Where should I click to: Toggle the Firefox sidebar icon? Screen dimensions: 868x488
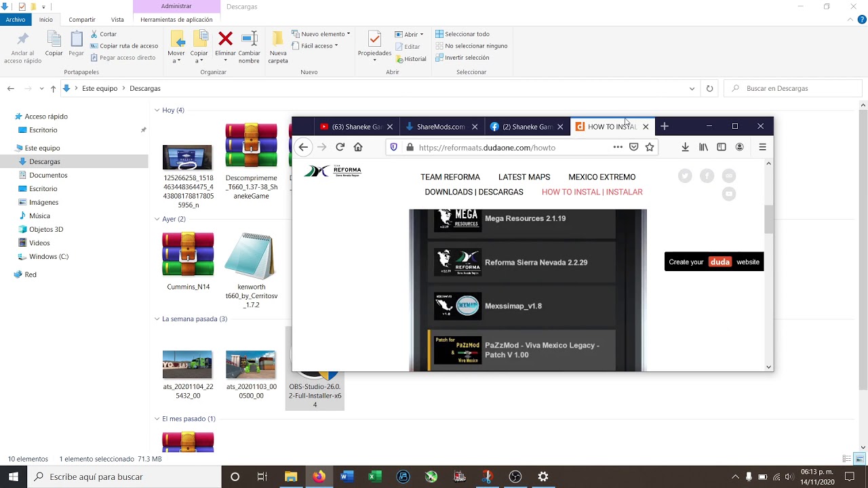point(722,147)
